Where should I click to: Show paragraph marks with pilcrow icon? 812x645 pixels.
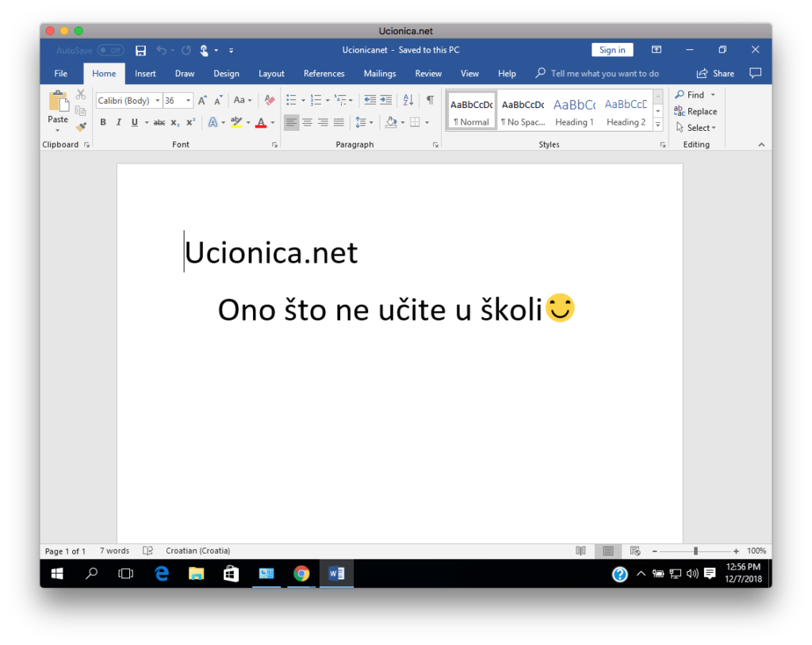(x=430, y=100)
